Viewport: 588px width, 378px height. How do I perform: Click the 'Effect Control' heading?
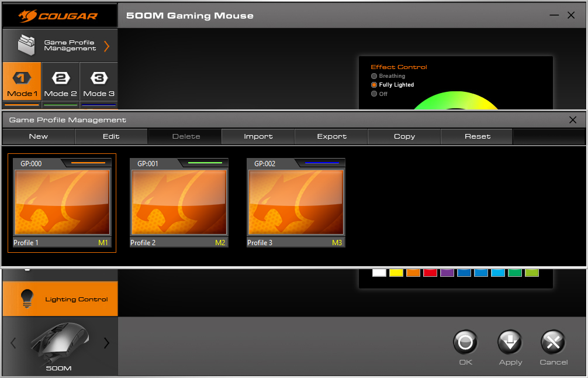pos(399,67)
